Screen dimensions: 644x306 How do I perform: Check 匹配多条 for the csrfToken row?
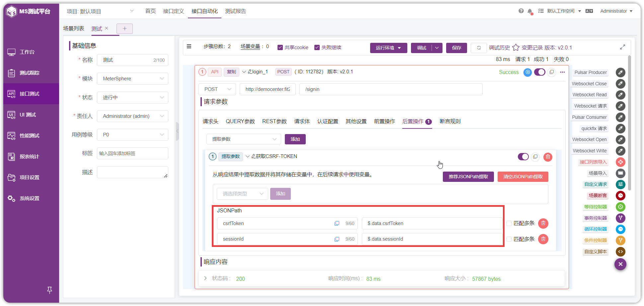point(509,223)
